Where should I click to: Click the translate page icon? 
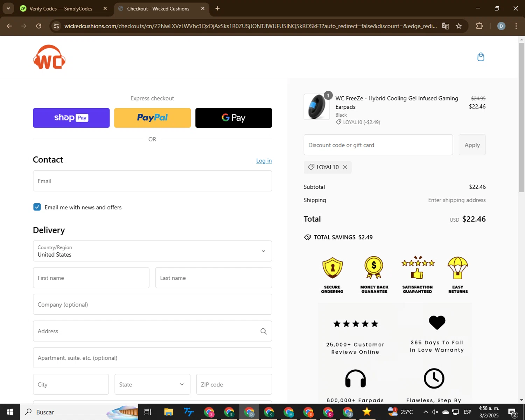tap(446, 26)
